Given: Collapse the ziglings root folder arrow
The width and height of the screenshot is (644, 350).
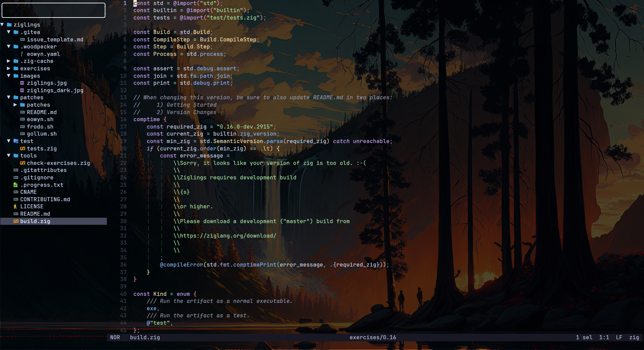Looking at the screenshot, I should (x=2, y=25).
